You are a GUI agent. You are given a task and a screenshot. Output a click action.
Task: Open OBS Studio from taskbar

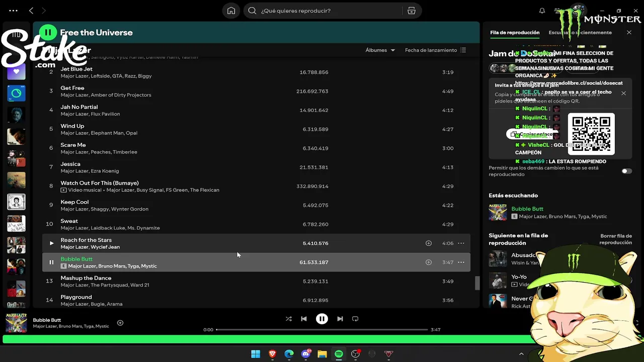(356, 354)
